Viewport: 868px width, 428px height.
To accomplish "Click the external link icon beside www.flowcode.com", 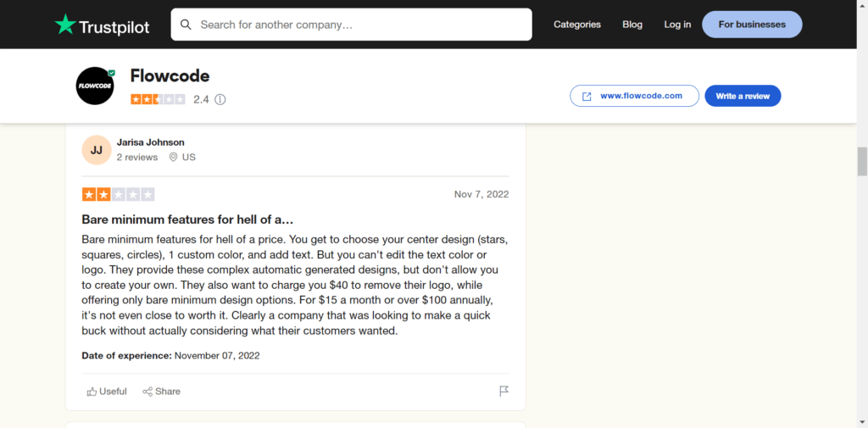I will (587, 97).
